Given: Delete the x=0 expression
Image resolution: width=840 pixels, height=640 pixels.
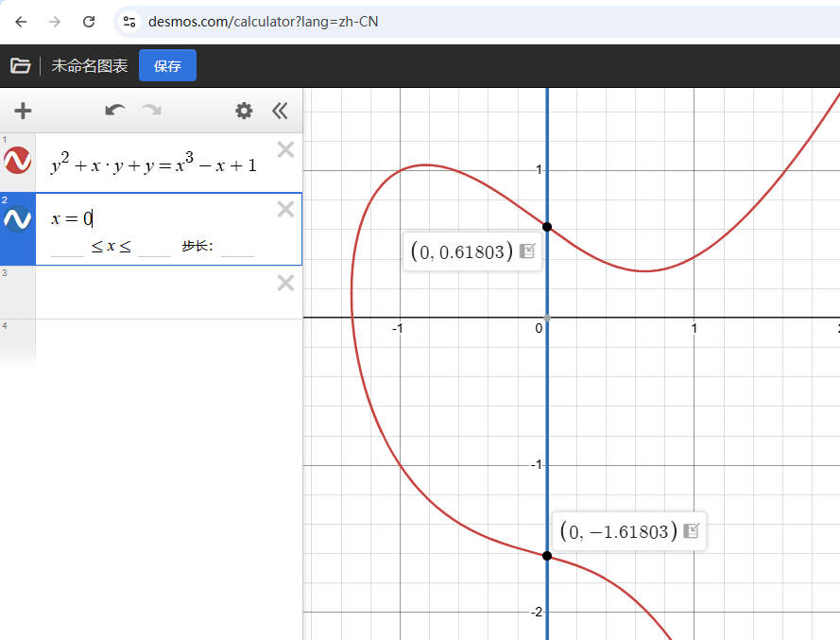Looking at the screenshot, I should point(285,209).
